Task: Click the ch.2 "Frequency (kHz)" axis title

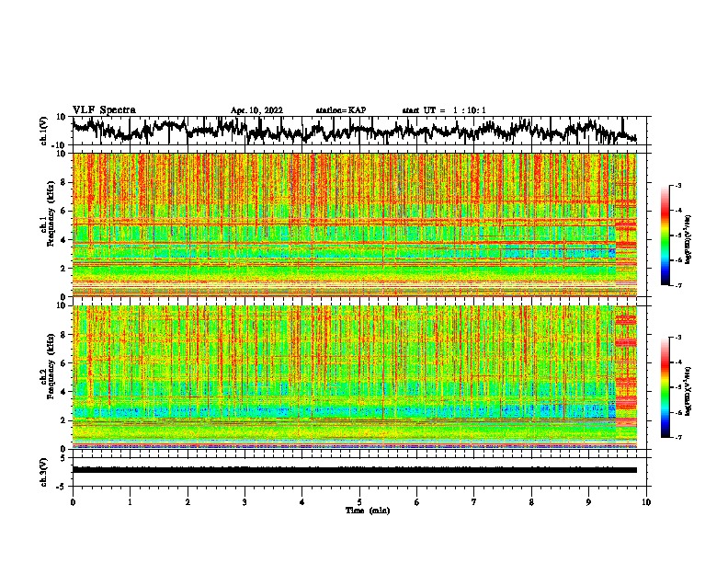Action: tap(51, 366)
